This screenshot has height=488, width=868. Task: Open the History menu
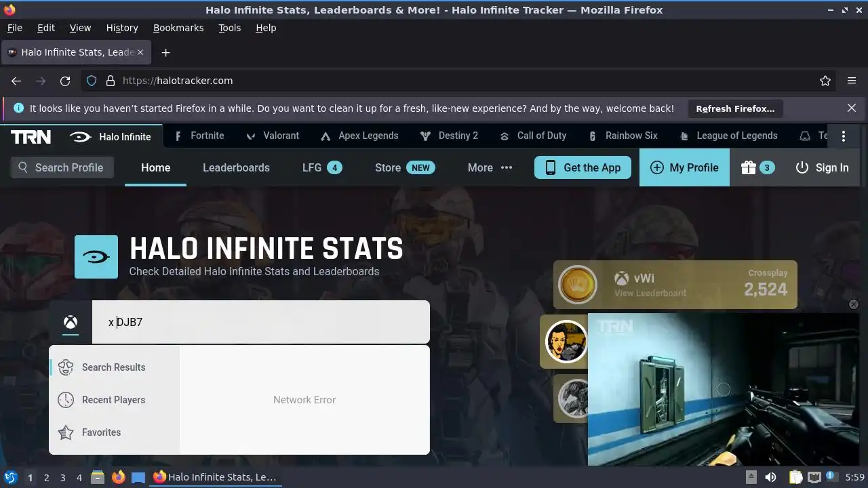tap(122, 28)
